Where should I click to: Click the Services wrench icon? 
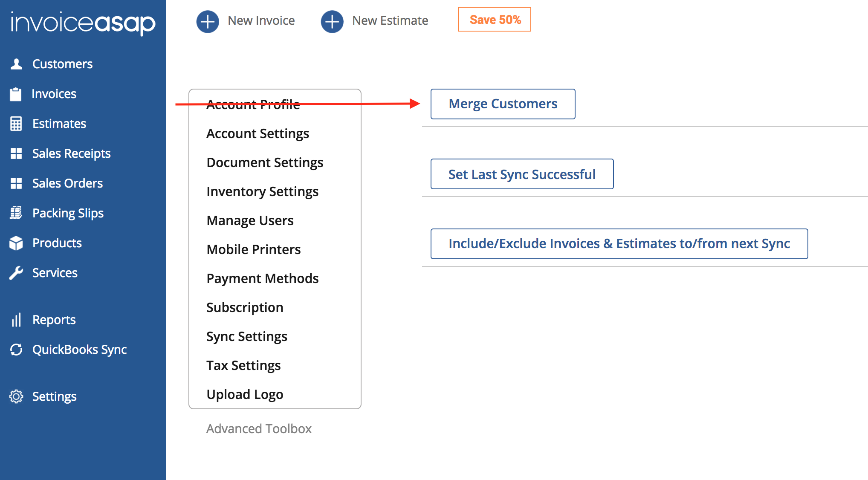pos(16,273)
